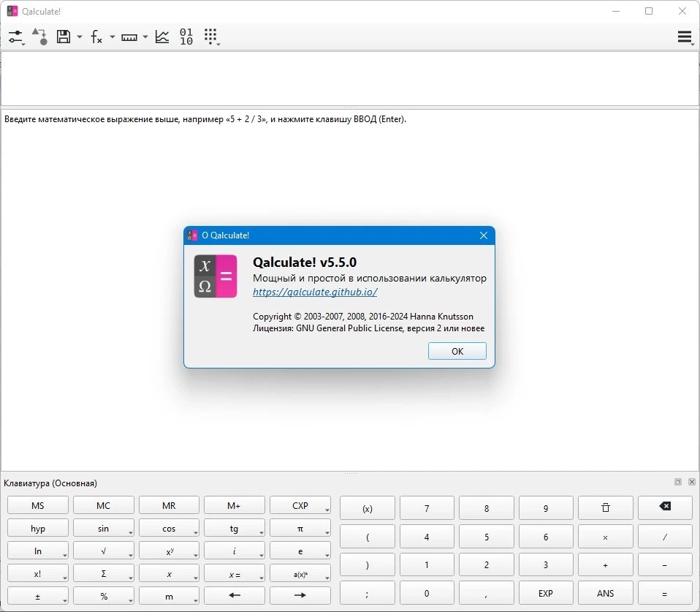700x612 pixels.
Task: Click the minus − key
Action: [x=665, y=564]
